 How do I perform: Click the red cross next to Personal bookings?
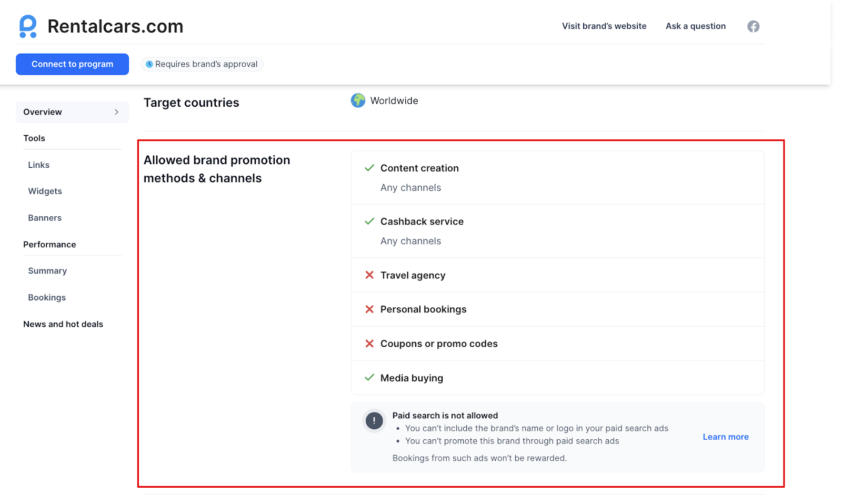369,309
